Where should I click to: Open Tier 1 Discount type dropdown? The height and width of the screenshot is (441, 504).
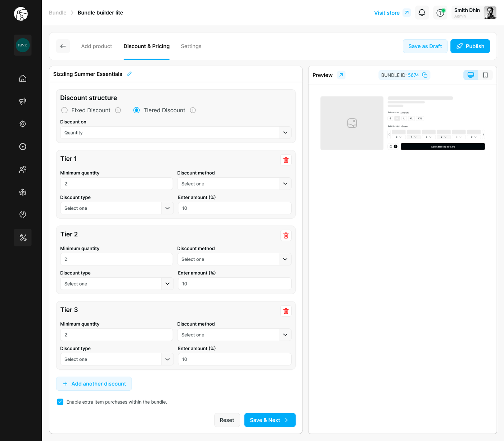coord(117,208)
